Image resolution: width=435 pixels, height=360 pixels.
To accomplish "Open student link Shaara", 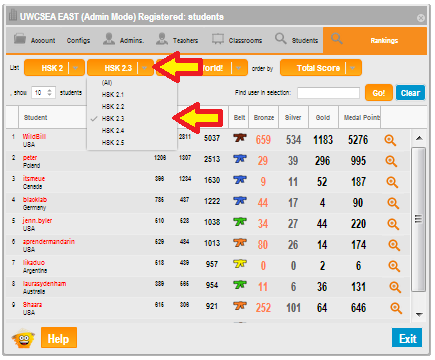I will tap(32, 305).
